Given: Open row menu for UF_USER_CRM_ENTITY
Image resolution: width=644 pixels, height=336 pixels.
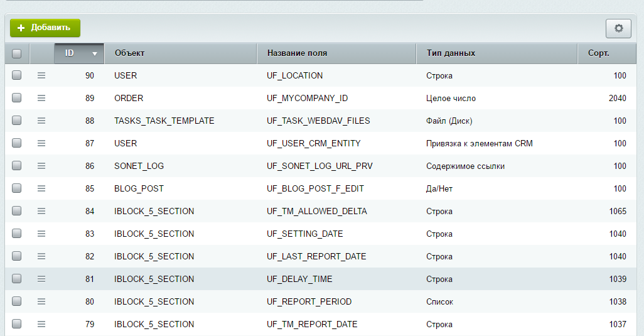Looking at the screenshot, I should click(41, 143).
